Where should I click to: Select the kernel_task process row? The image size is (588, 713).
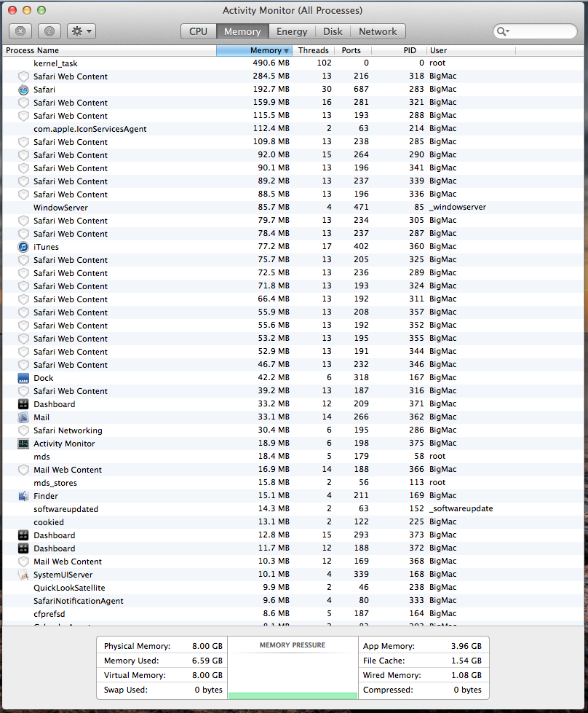[x=293, y=63]
